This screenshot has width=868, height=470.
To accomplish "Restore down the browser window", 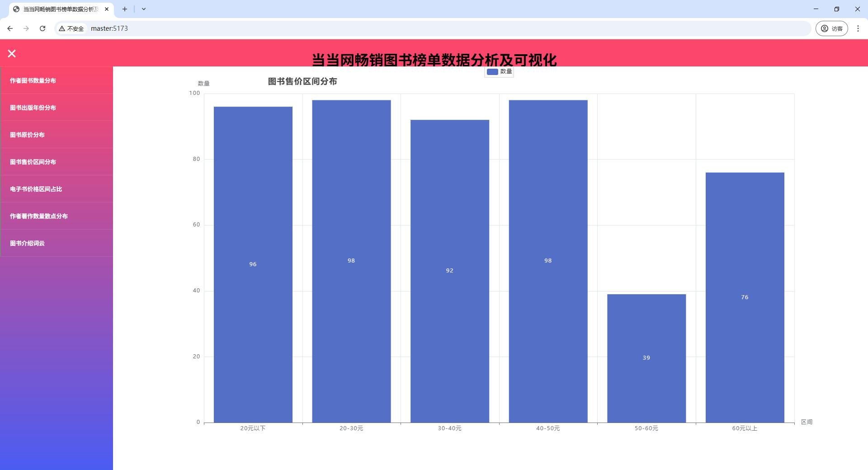I will (837, 9).
